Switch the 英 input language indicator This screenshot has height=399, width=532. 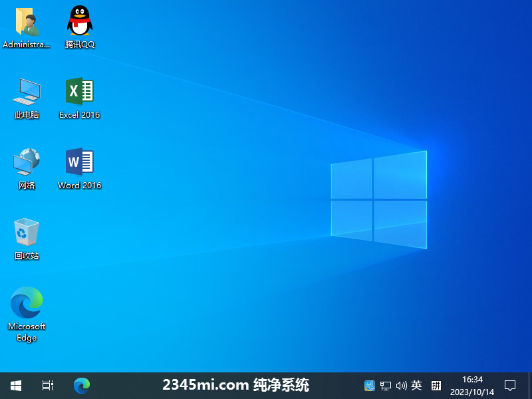416,386
